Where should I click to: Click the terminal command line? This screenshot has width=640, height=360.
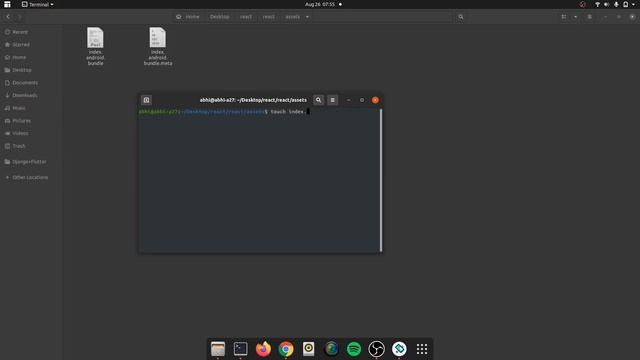(x=259, y=111)
